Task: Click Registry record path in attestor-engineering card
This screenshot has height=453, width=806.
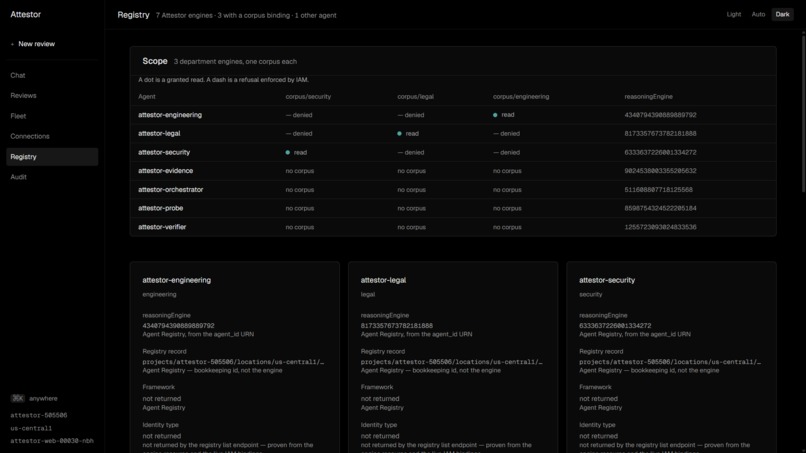Action: coord(233,362)
